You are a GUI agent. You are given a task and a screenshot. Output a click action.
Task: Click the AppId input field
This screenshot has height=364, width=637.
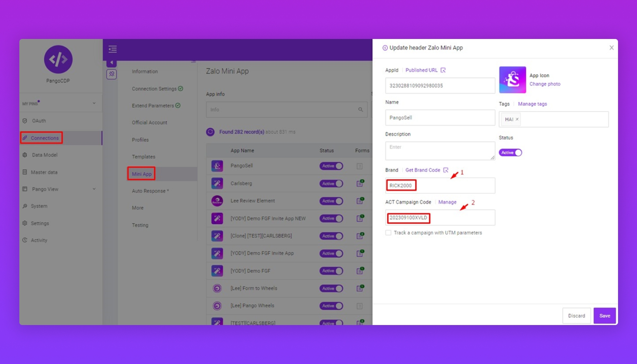[440, 86]
